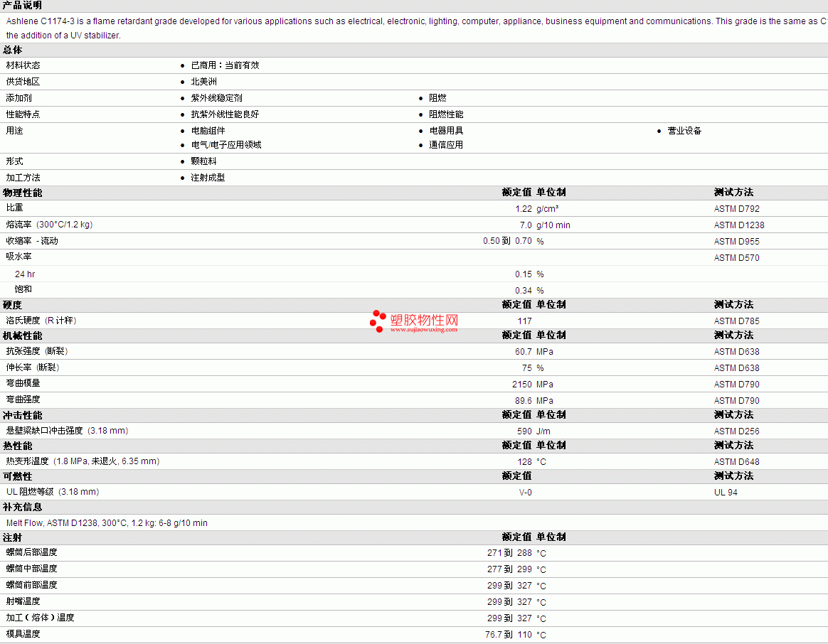Select the 产品说明 section header
This screenshot has width=828, height=644.
coord(22,5)
